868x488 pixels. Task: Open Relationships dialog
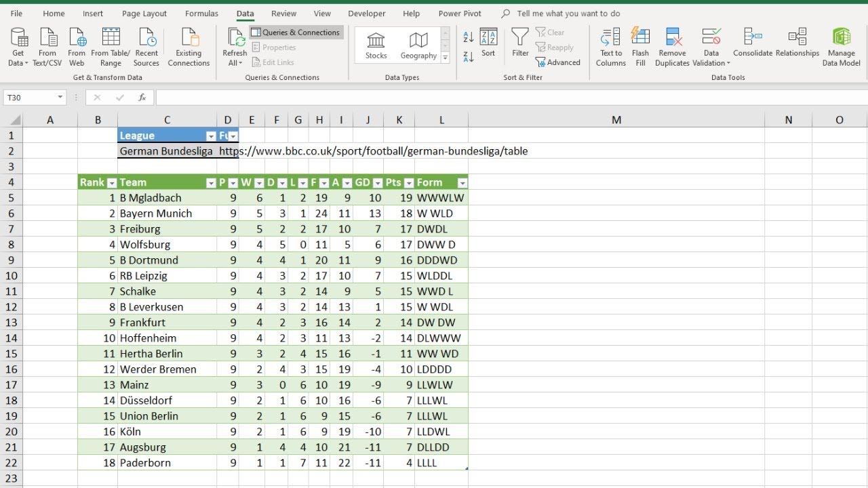tap(797, 43)
